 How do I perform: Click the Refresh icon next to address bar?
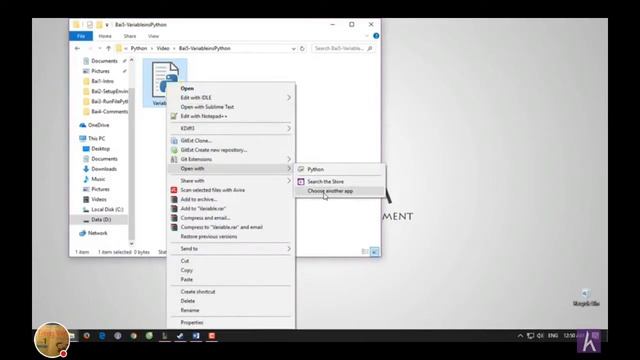[302, 48]
